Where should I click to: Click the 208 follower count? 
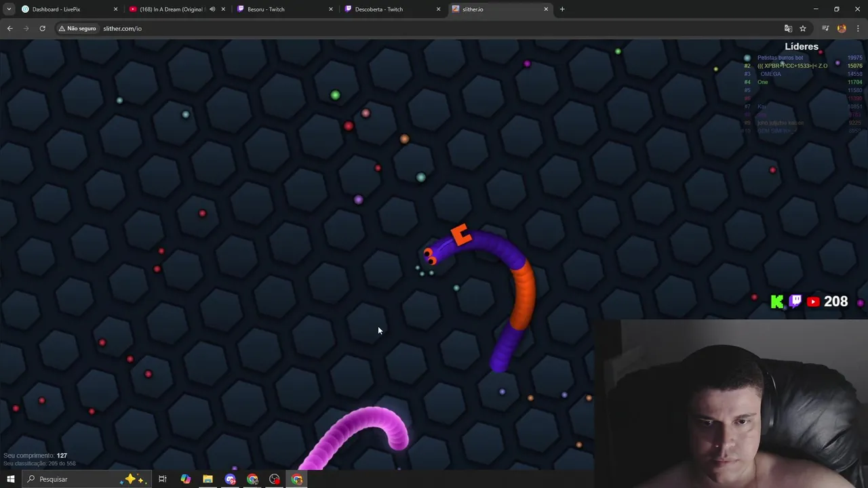tap(836, 302)
